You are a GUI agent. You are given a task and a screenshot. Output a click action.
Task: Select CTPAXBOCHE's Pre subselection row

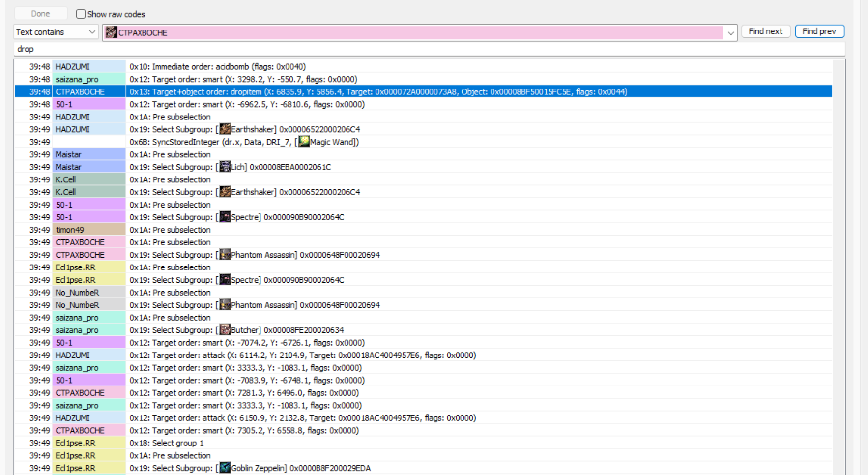423,242
